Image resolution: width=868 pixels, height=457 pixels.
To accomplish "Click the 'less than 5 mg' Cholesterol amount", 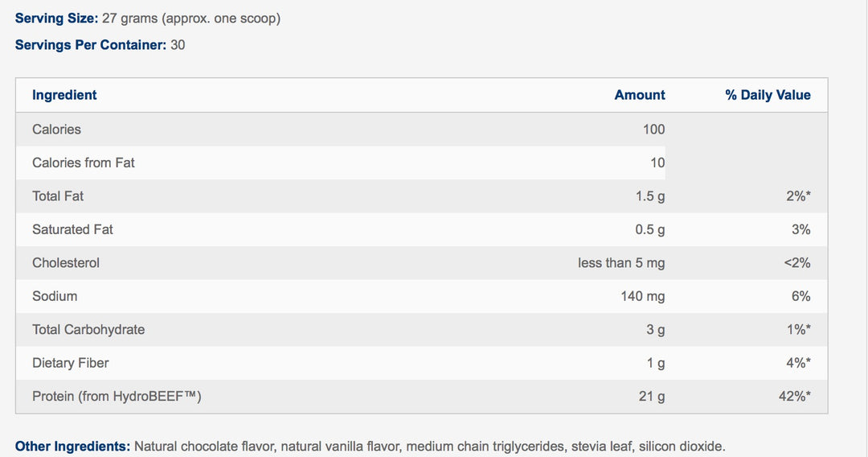I will 620,263.
